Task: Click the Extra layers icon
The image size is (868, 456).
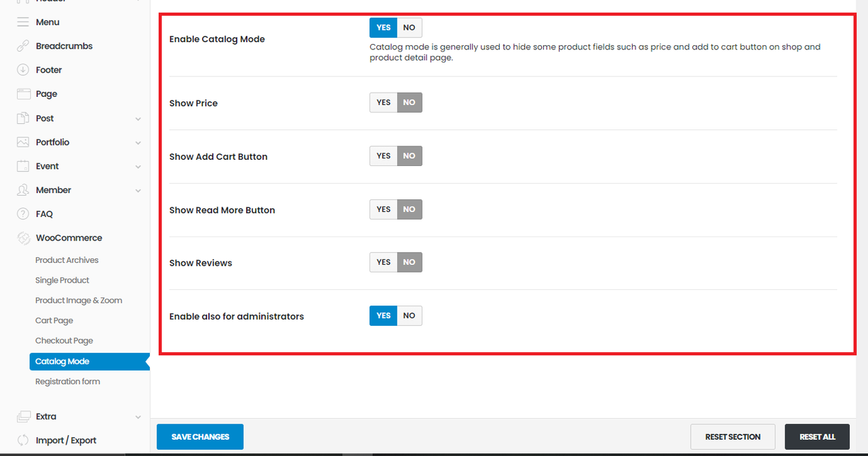Action: click(x=23, y=417)
